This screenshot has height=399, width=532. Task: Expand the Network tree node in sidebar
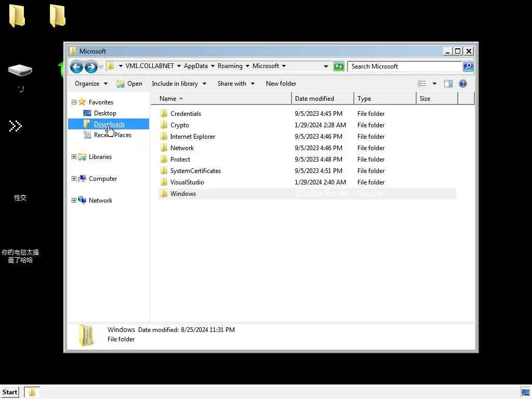[74, 200]
